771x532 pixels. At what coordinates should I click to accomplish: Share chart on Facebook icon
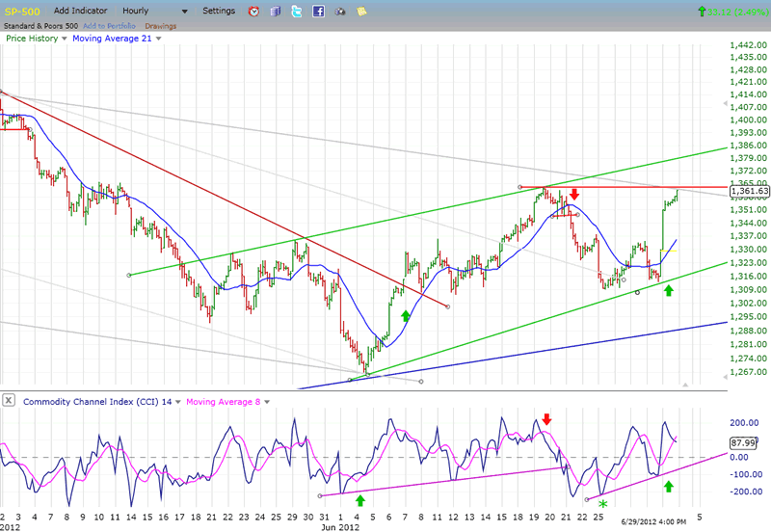coord(318,12)
